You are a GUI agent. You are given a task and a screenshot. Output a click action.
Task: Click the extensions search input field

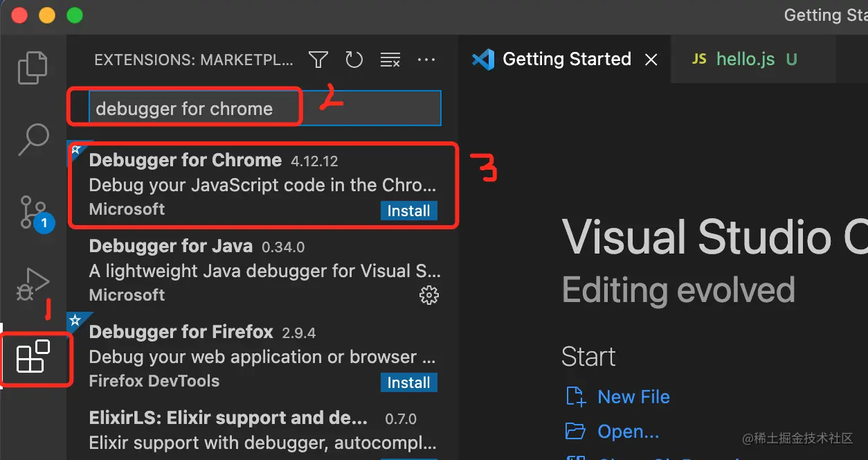(264, 109)
